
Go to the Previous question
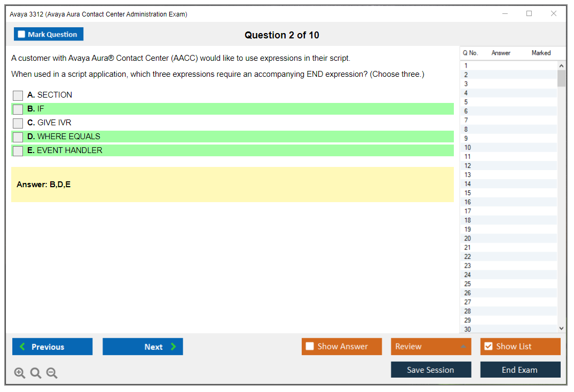[x=52, y=347]
